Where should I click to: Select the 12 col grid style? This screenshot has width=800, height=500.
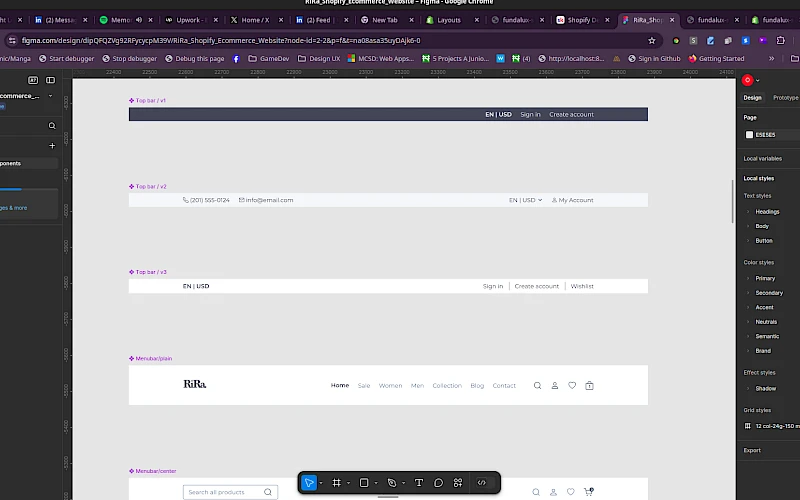[771, 426]
